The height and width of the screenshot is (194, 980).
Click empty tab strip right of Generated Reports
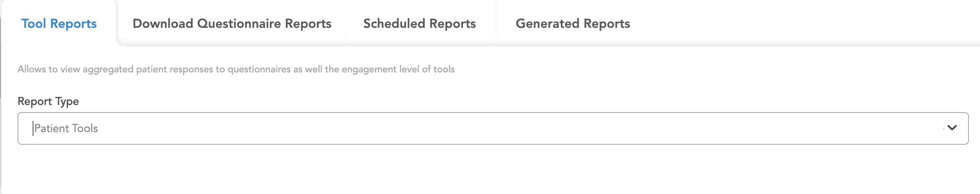coord(796,23)
